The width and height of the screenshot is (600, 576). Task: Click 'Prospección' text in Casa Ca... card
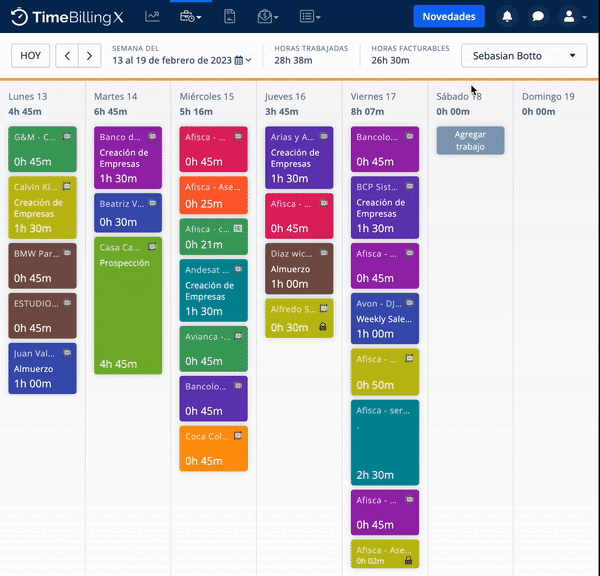point(124,263)
